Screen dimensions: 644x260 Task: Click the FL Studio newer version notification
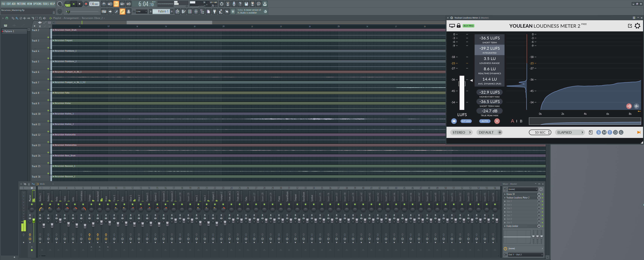tap(250, 11)
